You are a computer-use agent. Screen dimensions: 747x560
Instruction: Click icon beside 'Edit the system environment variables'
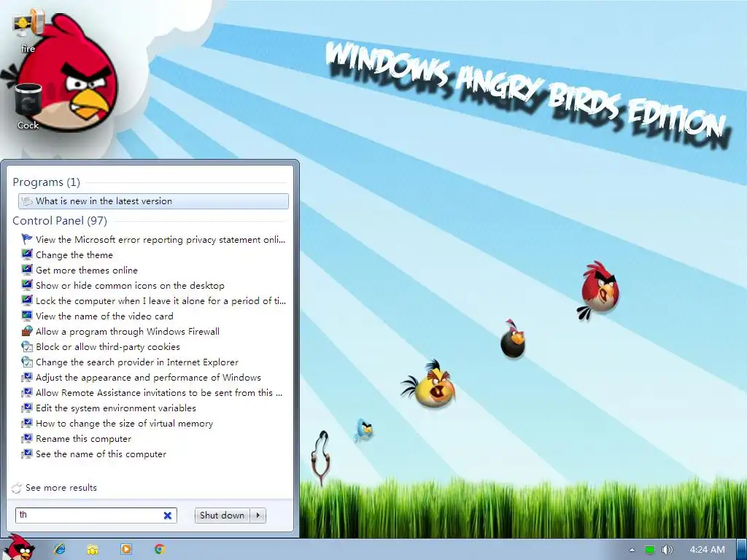(x=27, y=408)
